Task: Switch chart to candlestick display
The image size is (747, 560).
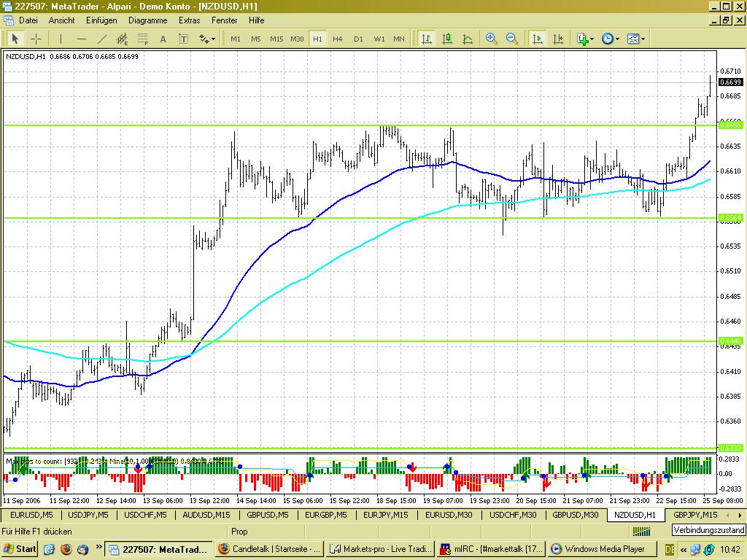Action: (446, 39)
